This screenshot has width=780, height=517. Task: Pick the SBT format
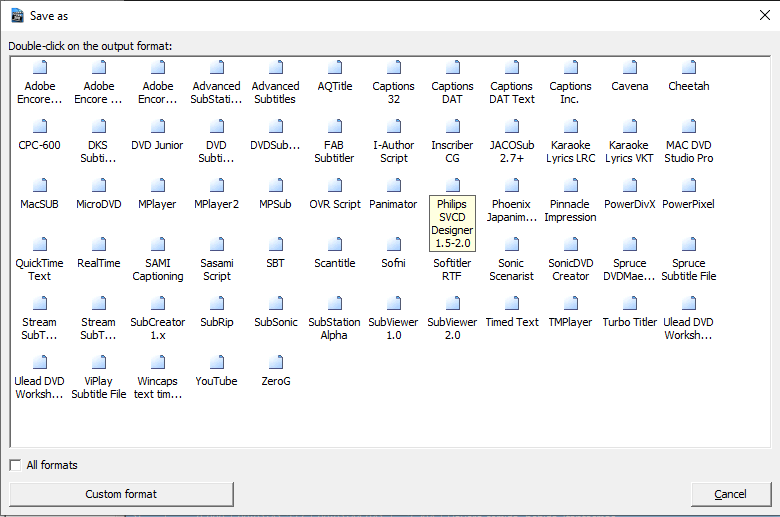coord(276,253)
